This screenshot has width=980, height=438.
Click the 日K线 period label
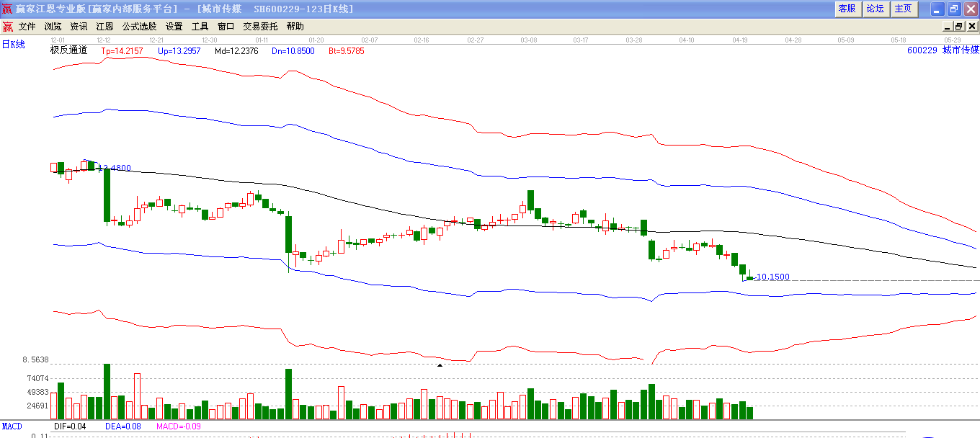click(x=13, y=45)
